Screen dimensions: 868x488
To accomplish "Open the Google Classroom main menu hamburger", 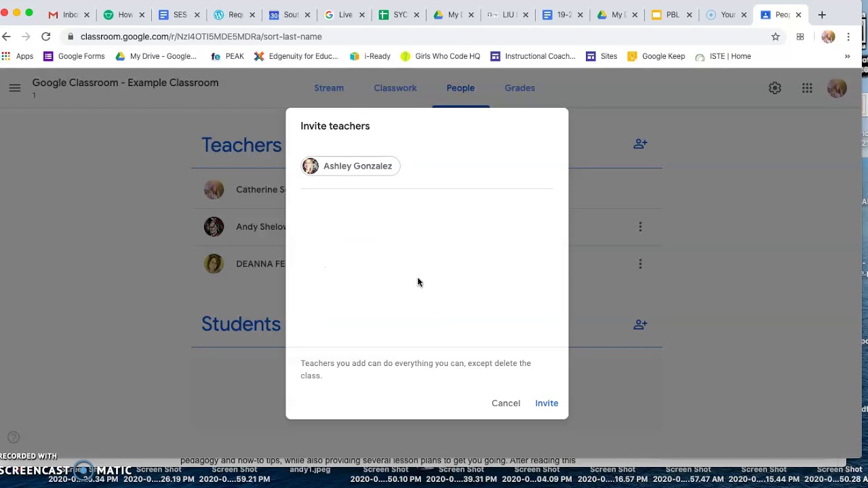I will (x=14, y=87).
